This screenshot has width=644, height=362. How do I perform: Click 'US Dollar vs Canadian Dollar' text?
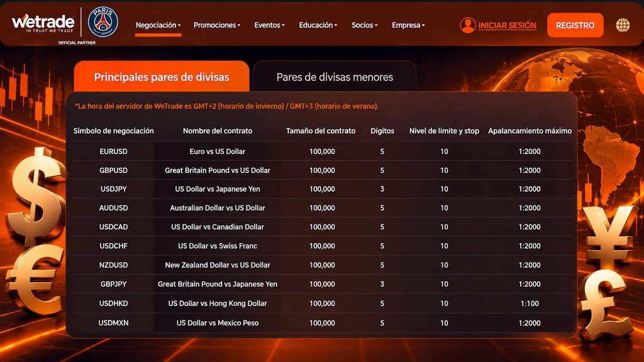tap(217, 227)
